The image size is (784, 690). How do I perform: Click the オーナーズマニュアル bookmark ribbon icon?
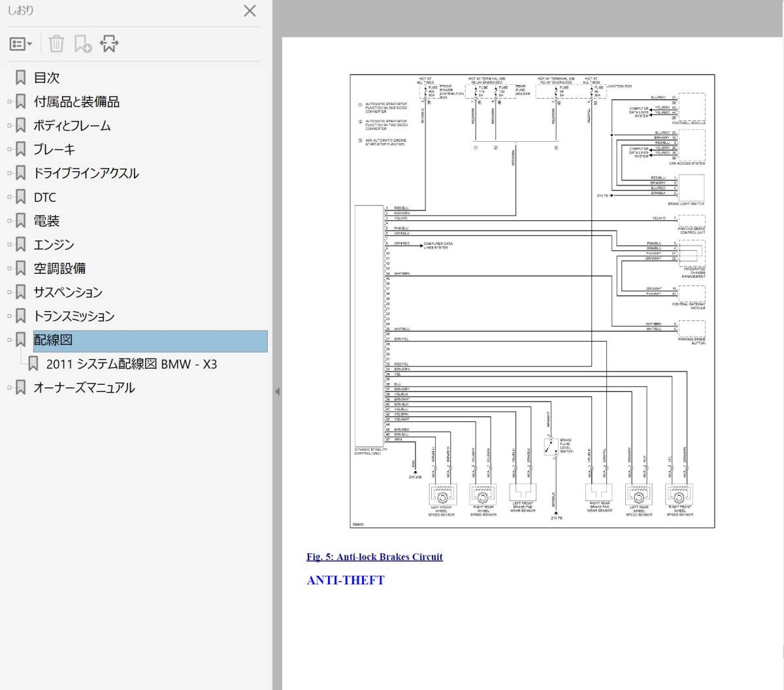pyautogui.click(x=21, y=388)
